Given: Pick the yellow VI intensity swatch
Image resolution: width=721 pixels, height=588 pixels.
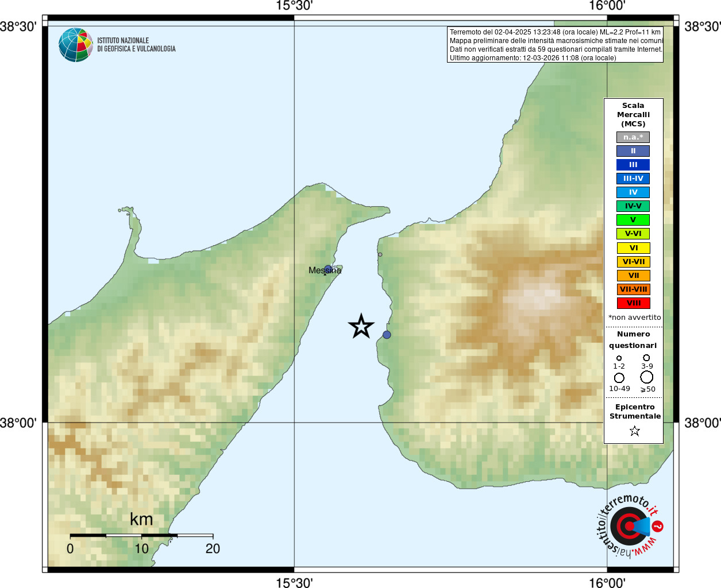Looking at the screenshot, I should pos(633,248).
